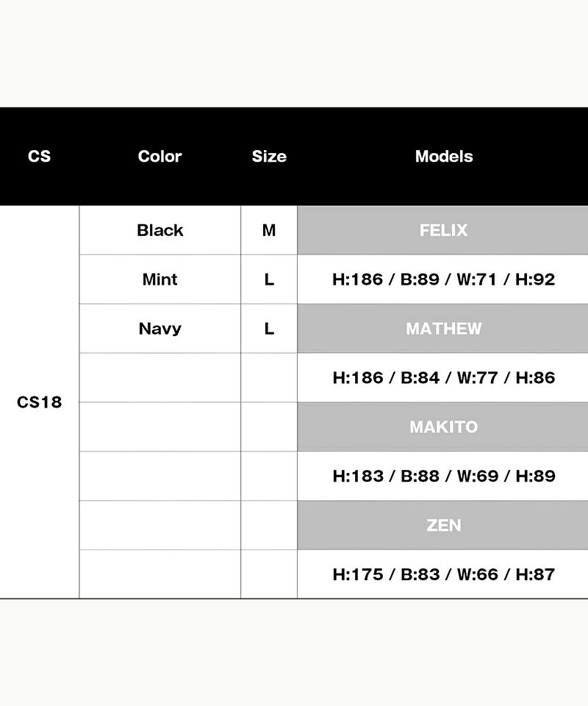
Task: Click size L in the Mint row
Action: [269, 279]
